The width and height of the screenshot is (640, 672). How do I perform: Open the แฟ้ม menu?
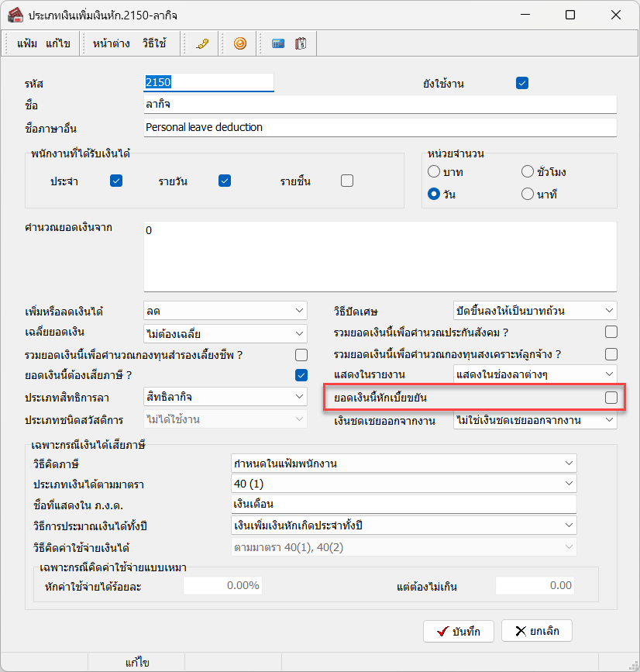point(27,44)
